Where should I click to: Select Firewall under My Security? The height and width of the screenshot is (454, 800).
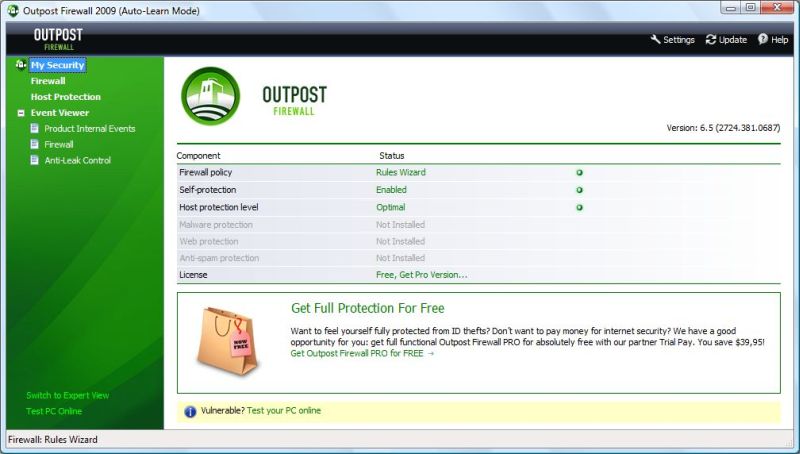48,81
